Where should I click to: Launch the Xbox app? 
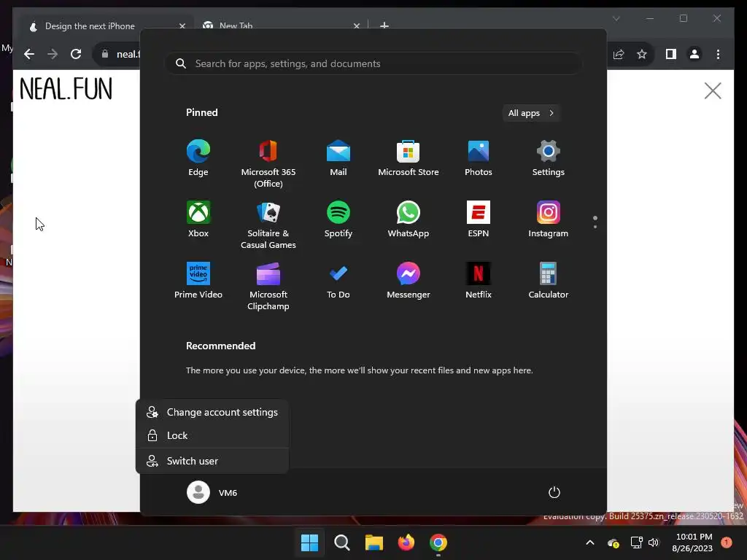[198, 219]
